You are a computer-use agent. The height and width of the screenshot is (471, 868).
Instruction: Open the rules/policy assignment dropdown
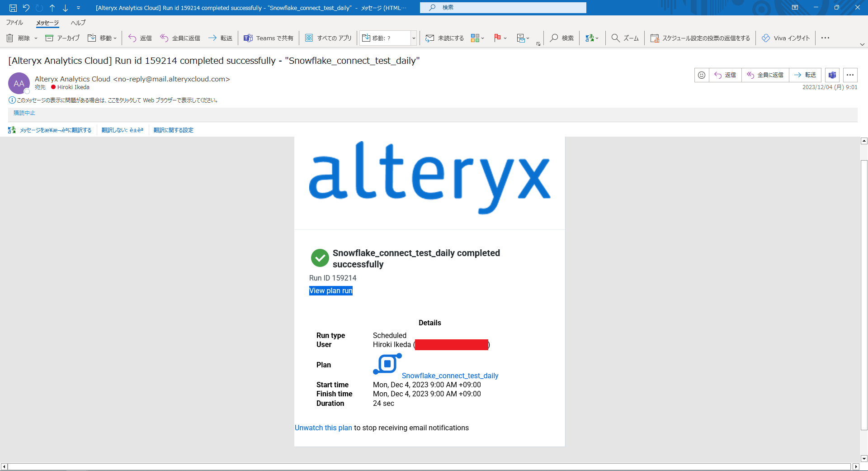click(523, 38)
